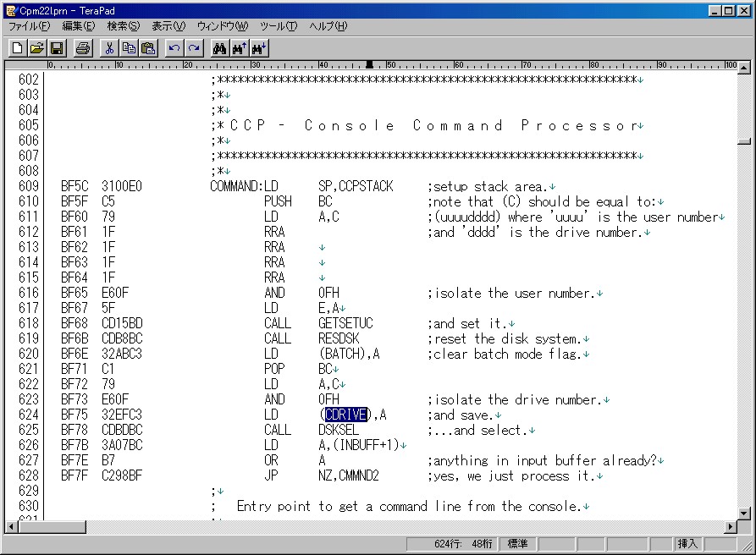Click address BF5C on line 609
The width and height of the screenshot is (756, 555).
coord(74,186)
